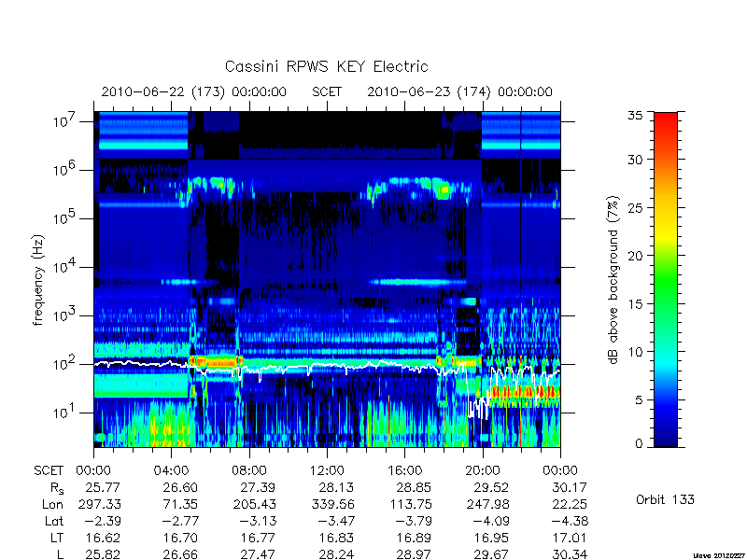Click the colorbar tick value 15
Screen dimensions: 747x560
636,304
